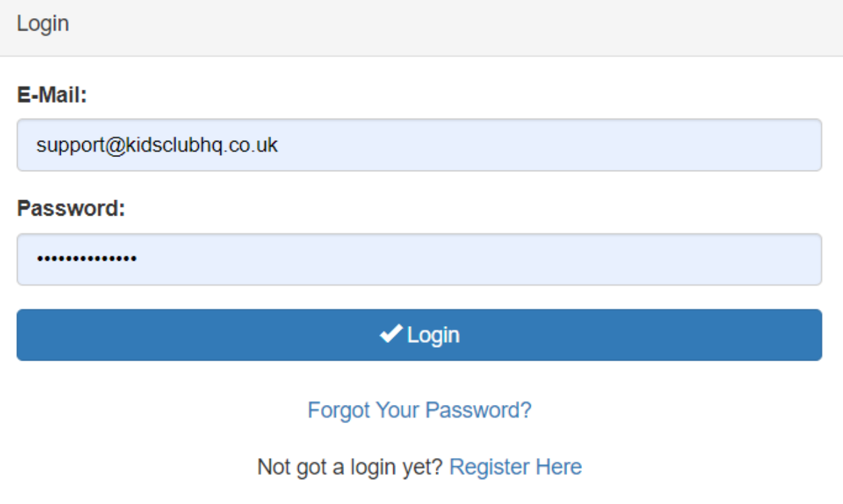Click the 'Not got a login yet?' text
This screenshot has width=843, height=504.
(x=350, y=466)
